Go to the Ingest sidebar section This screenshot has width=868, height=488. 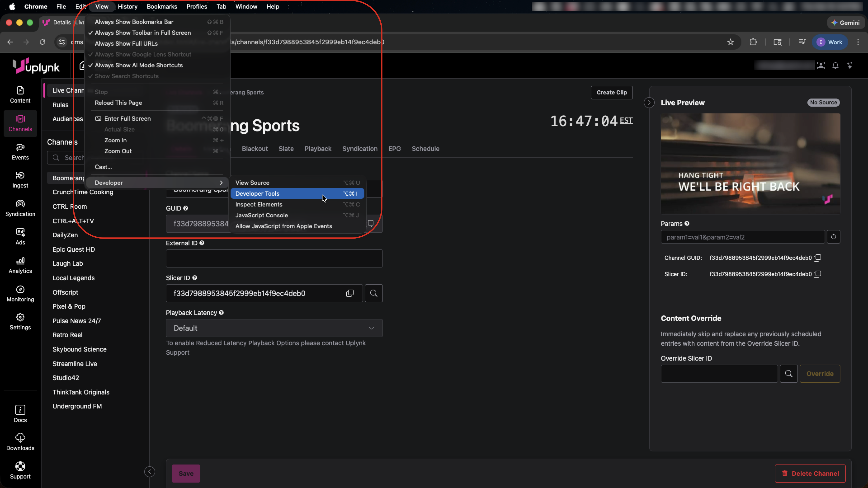click(x=20, y=180)
